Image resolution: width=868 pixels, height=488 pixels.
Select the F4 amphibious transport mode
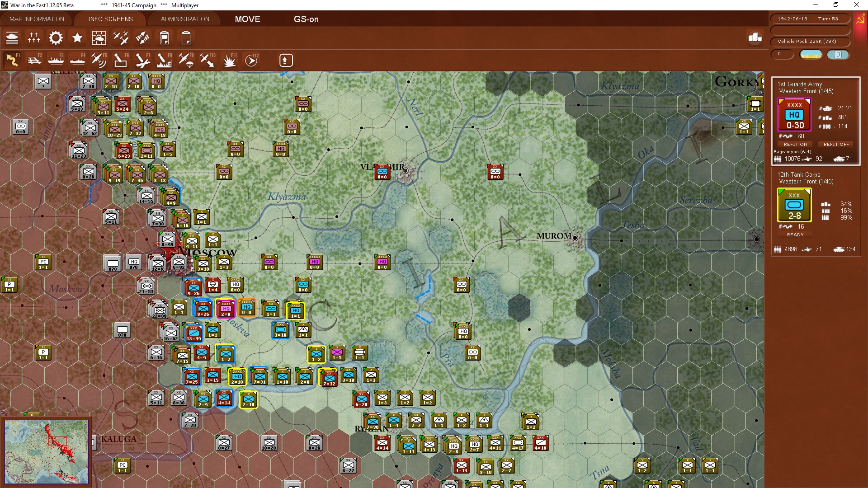77,60
